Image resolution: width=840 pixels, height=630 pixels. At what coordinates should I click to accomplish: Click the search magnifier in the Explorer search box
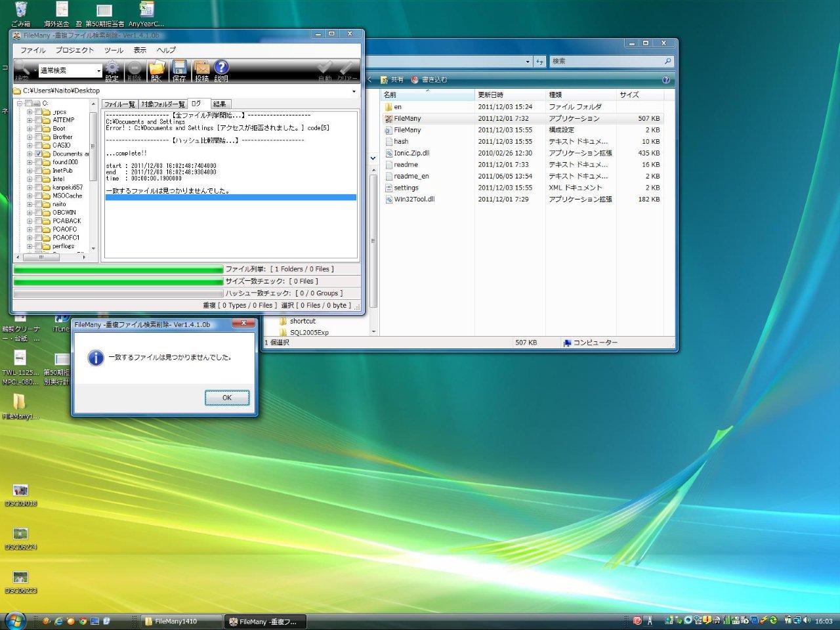point(667,61)
